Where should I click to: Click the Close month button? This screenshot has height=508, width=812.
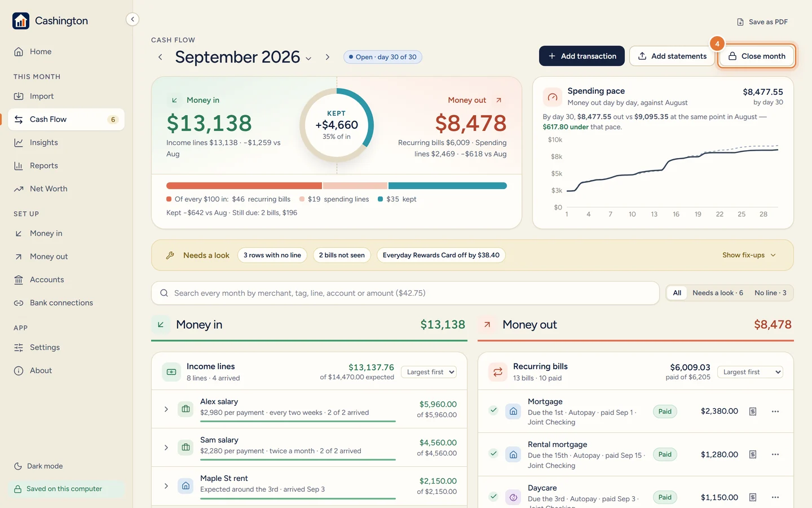(757, 56)
